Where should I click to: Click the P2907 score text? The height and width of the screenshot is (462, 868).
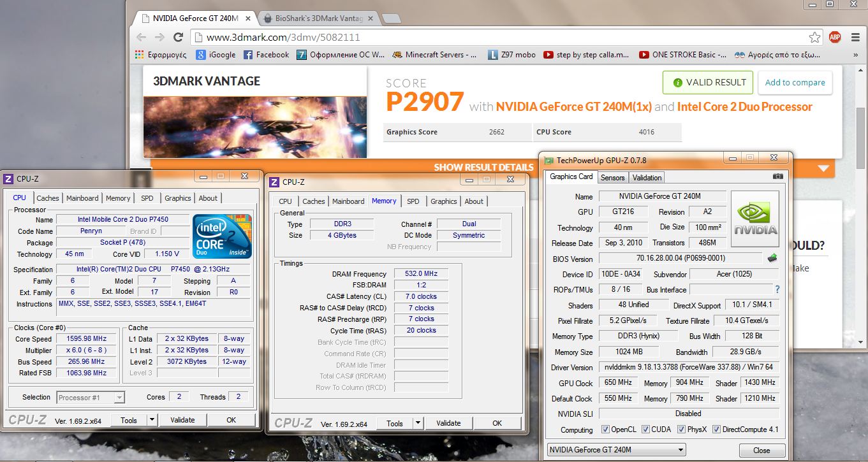coord(424,102)
